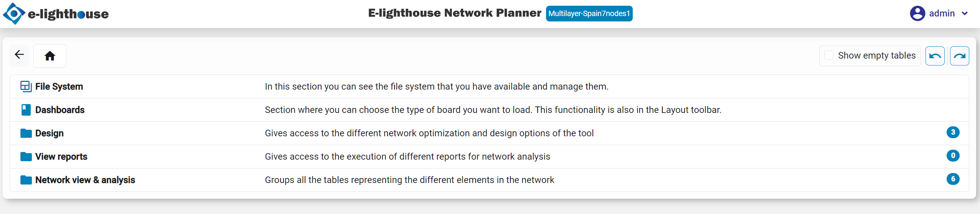This screenshot has height=214, width=980.
Task: Click the Dashboards bookmark icon
Action: (26, 110)
